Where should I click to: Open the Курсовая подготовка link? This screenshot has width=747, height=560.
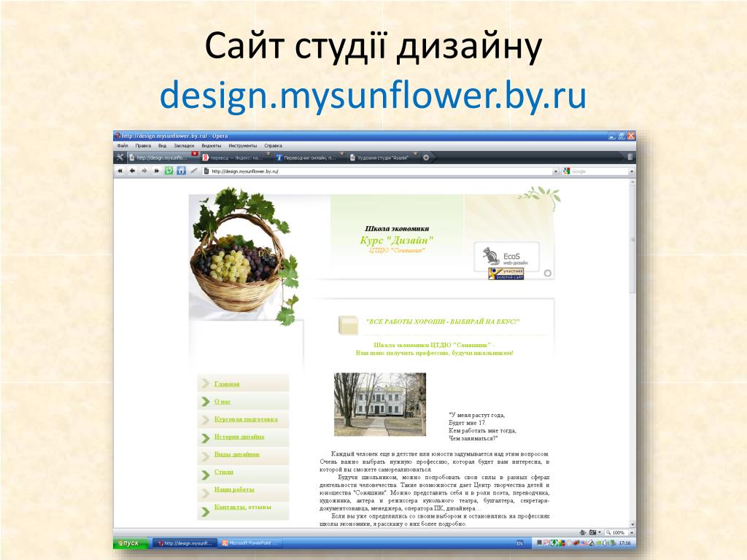[x=246, y=419]
